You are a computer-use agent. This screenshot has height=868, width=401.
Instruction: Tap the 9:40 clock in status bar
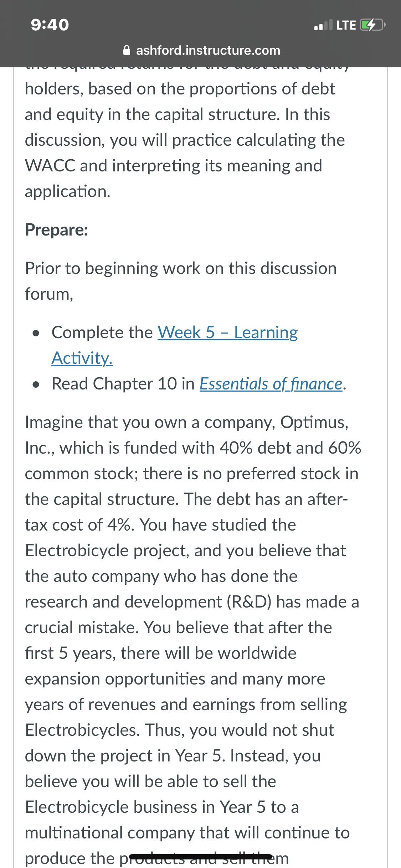(50, 25)
